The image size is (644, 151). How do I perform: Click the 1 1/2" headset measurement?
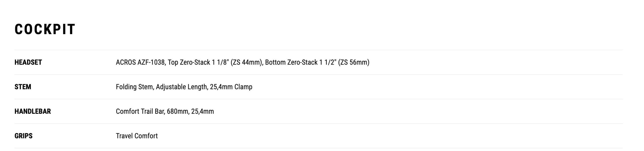coord(328,62)
